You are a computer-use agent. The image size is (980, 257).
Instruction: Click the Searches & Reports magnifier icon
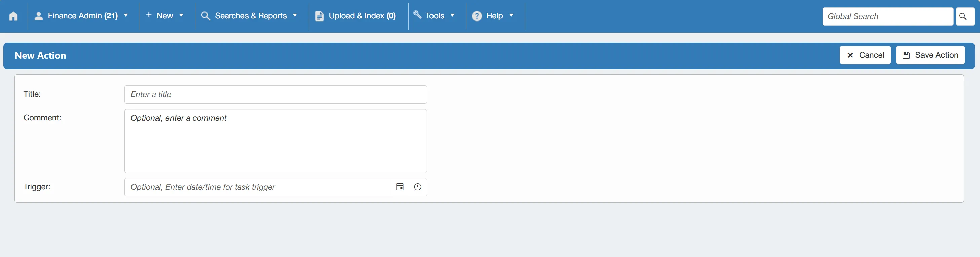(205, 16)
